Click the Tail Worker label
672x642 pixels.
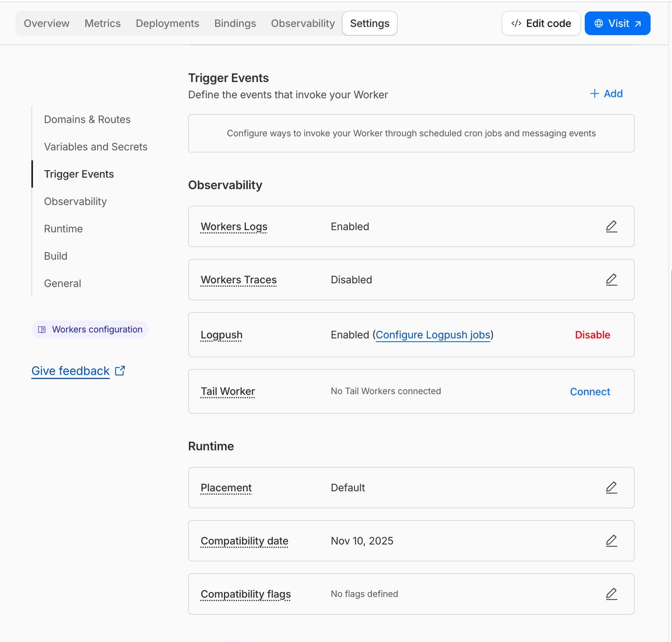(x=228, y=391)
